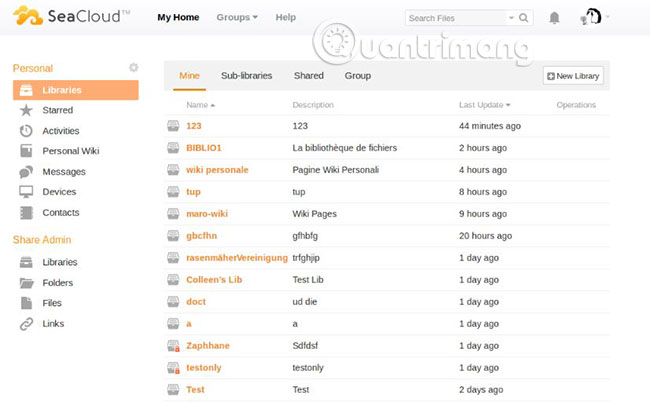Open the gbcfhn library
The width and height of the screenshot is (650, 402).
click(201, 236)
